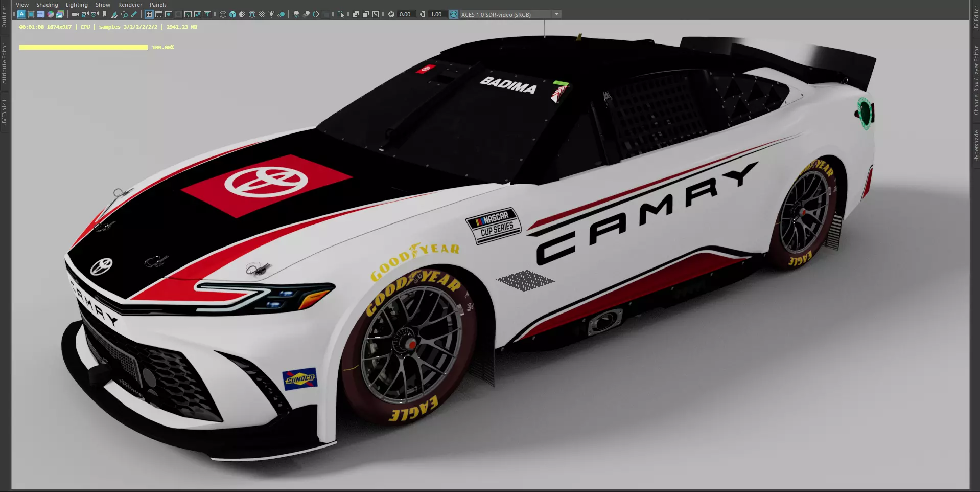
Task: Open the Panels menu
Action: tap(158, 5)
